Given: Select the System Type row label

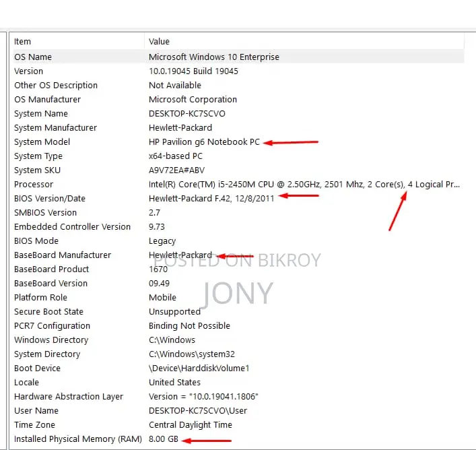Looking at the screenshot, I should pos(38,156).
